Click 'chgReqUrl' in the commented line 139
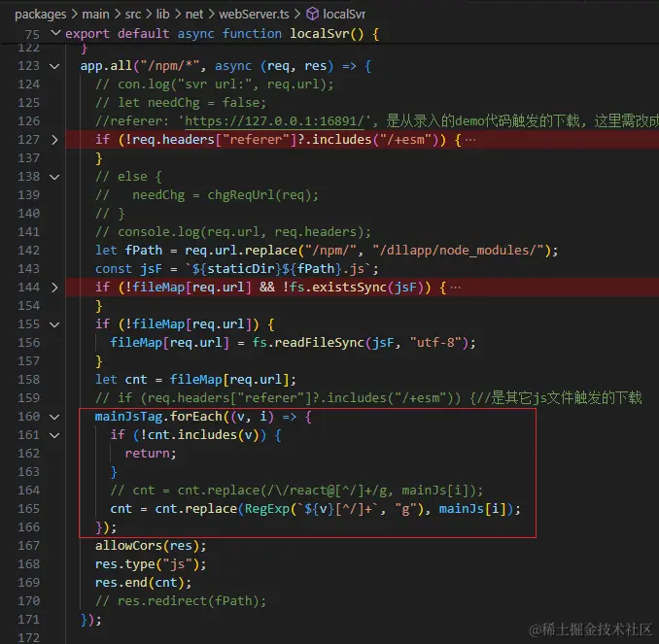The image size is (659, 644). 241,195
